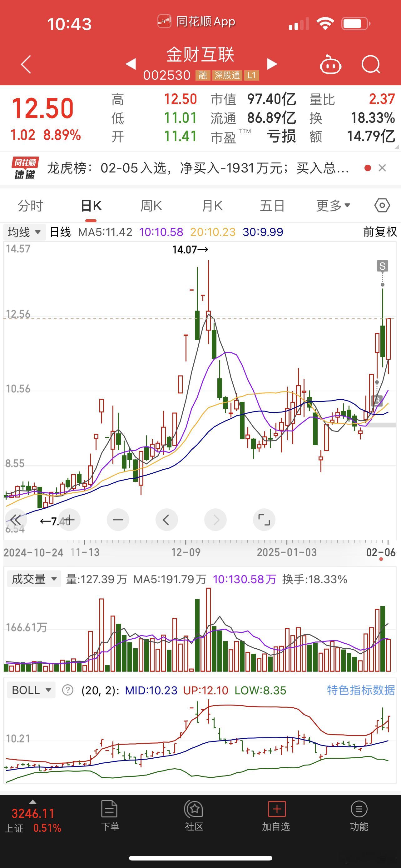Tap the B buy marker on chart
The height and width of the screenshot is (868, 401).
click(377, 401)
